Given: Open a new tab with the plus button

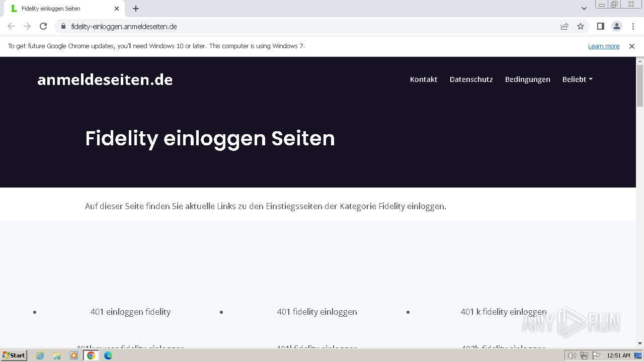Looking at the screenshot, I should [136, 9].
